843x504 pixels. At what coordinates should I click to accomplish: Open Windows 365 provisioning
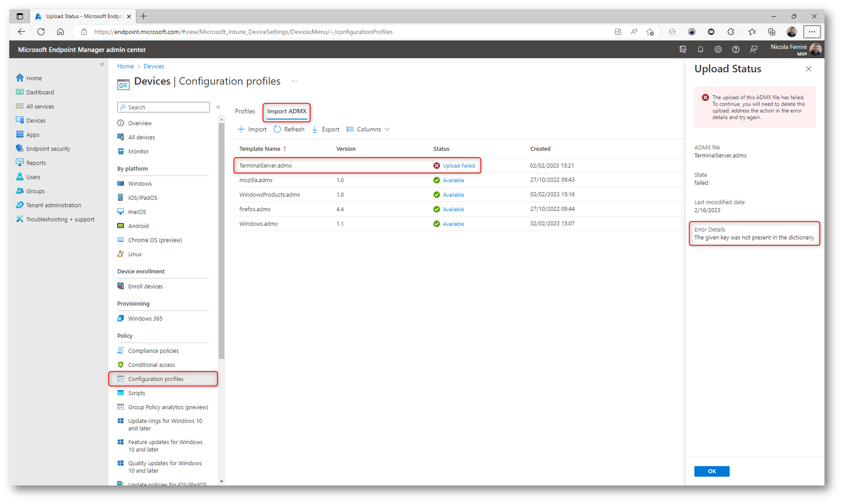(x=145, y=318)
